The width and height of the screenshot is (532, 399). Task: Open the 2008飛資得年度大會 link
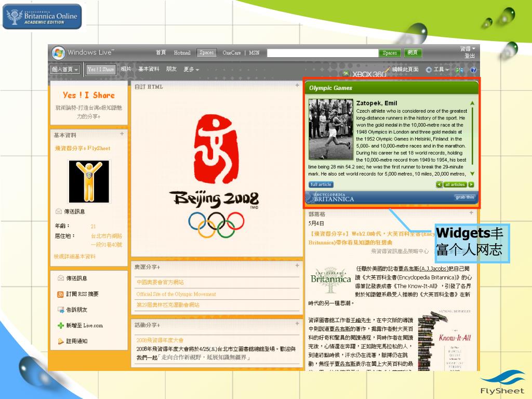(160, 340)
